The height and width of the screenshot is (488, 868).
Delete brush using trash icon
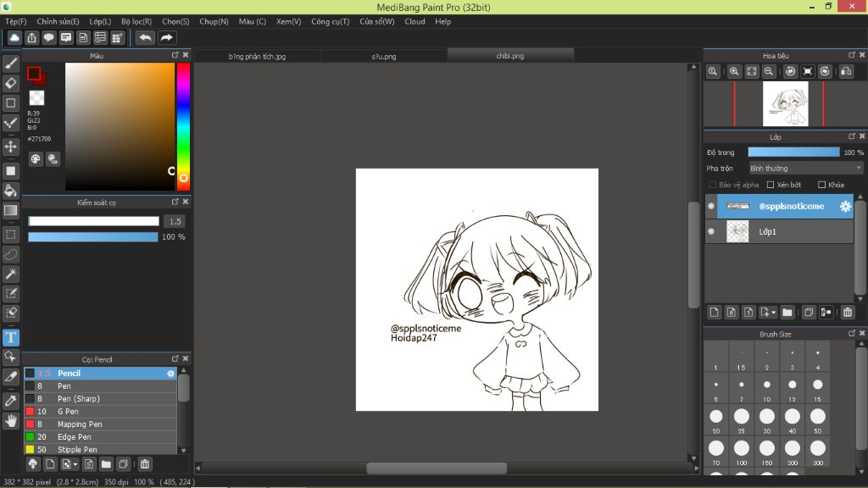click(x=145, y=464)
